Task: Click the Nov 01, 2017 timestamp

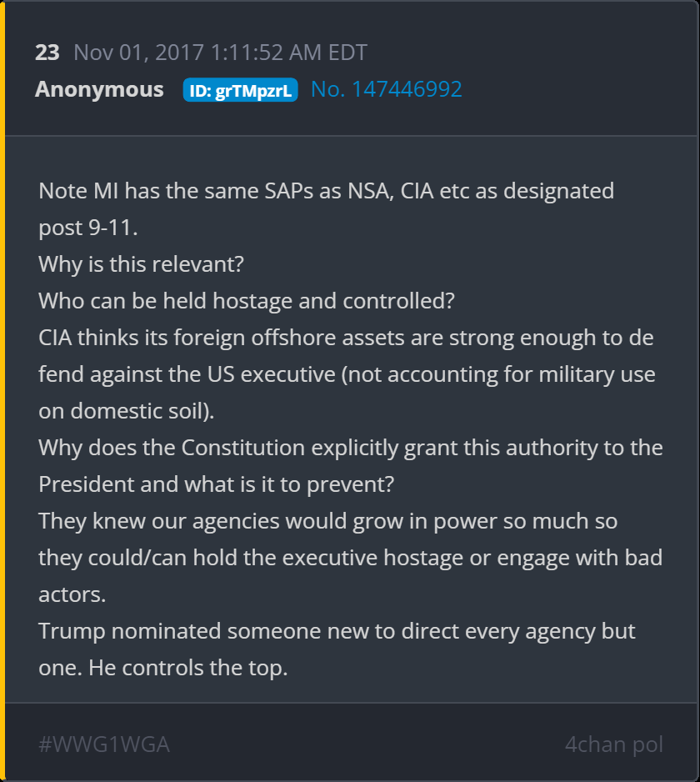Action: click(220, 53)
